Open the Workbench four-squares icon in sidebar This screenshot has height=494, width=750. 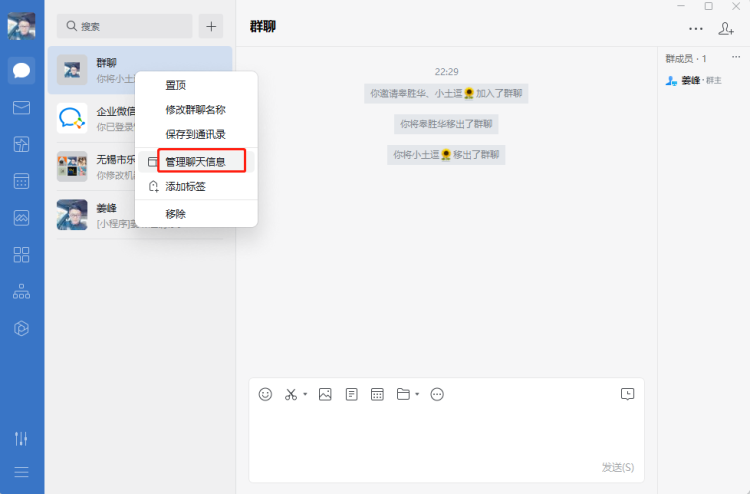(22, 254)
